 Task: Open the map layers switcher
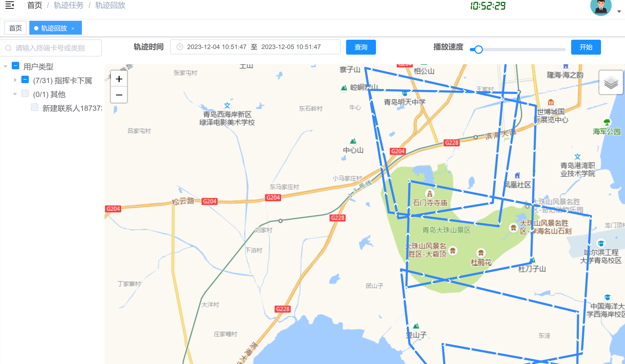[x=611, y=83]
